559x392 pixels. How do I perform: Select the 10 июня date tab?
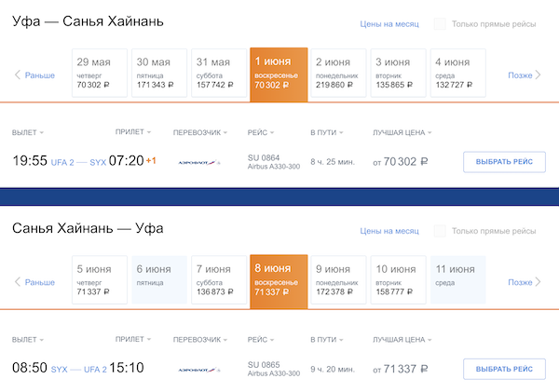click(x=397, y=281)
